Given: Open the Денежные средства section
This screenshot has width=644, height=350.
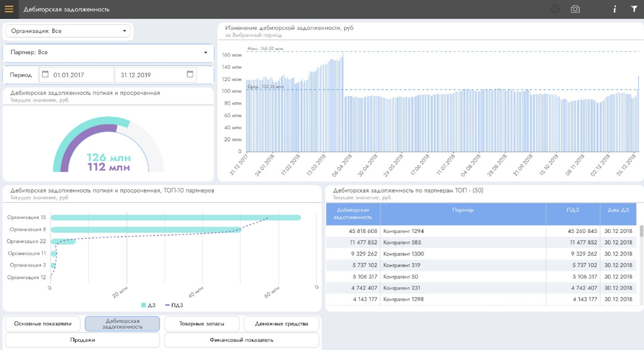Looking at the screenshot, I should coord(281,324).
